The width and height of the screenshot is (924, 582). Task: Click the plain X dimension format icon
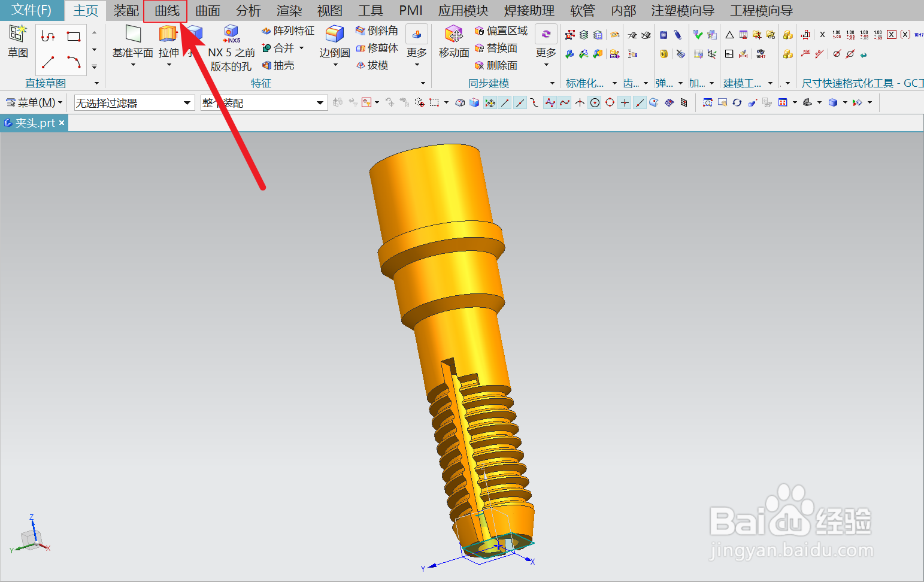click(x=822, y=35)
